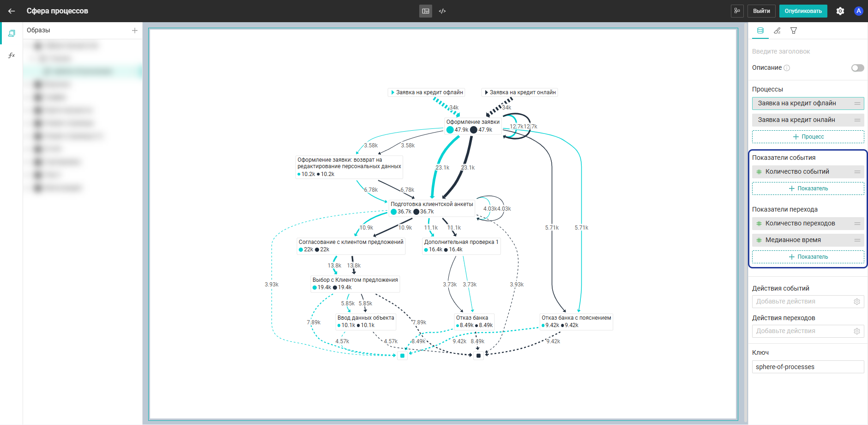The width and height of the screenshot is (868, 425).
Task: Click the dark end node square
Action: [x=478, y=356]
